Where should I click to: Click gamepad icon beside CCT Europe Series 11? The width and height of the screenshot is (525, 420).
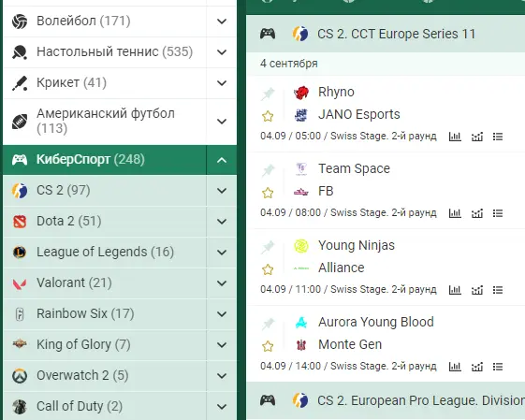268,34
